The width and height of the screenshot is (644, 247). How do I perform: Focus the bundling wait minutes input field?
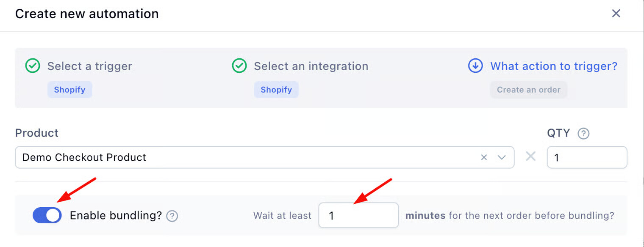click(x=358, y=215)
